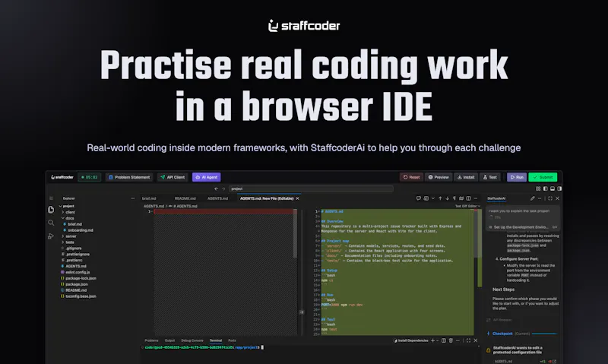Expand the client folder

63,212
